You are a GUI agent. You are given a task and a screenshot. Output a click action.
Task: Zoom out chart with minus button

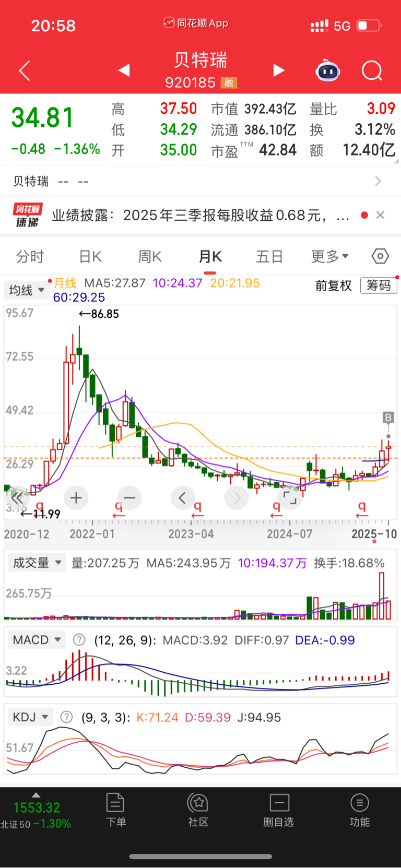(129, 498)
